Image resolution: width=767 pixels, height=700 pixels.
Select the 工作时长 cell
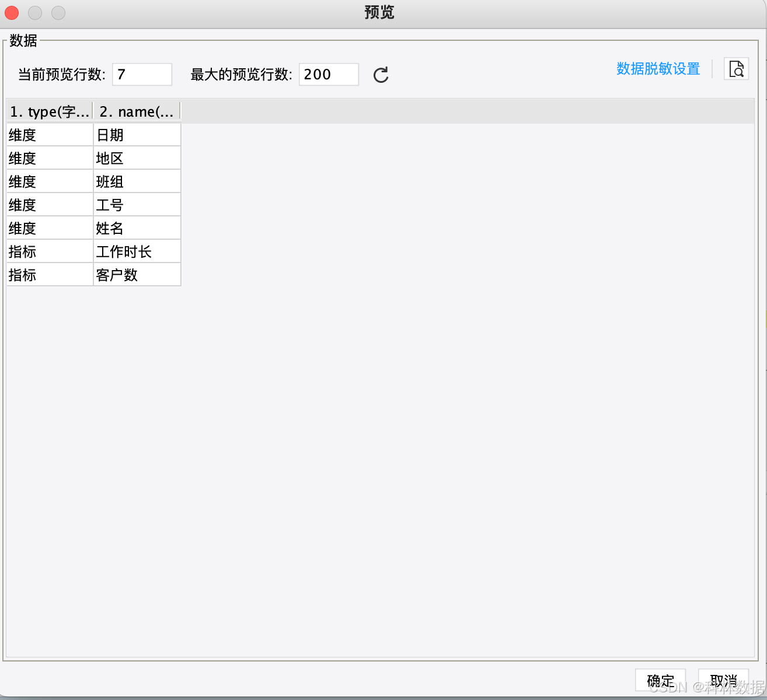[137, 251]
